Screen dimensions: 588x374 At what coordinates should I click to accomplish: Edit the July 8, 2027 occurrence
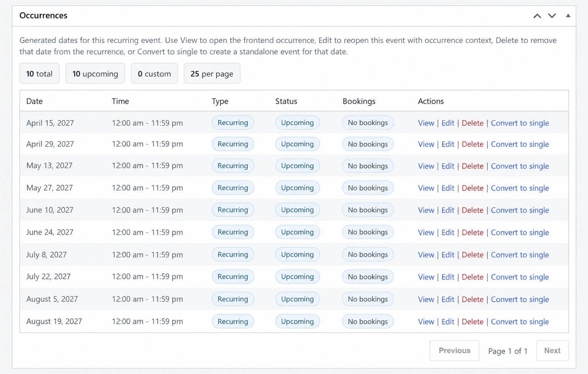[448, 255]
